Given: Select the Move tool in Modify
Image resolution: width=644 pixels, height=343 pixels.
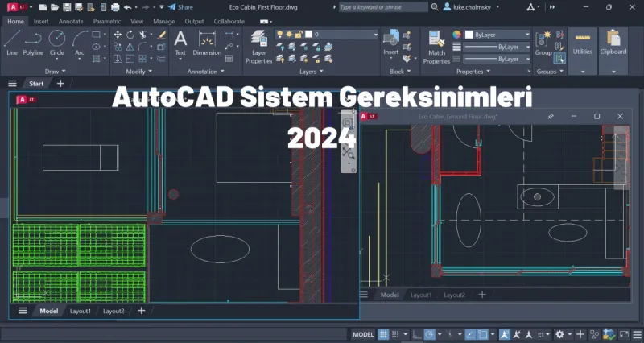Looking at the screenshot, I should pos(118,35).
